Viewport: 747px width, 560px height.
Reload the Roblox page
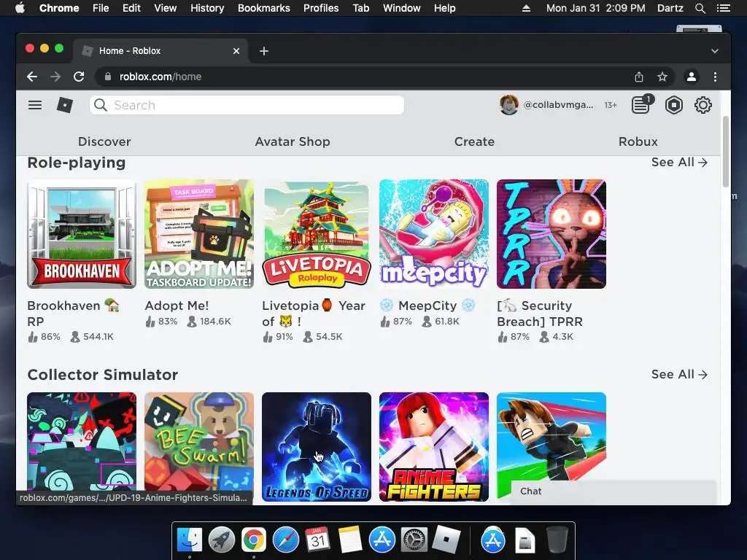(79, 77)
